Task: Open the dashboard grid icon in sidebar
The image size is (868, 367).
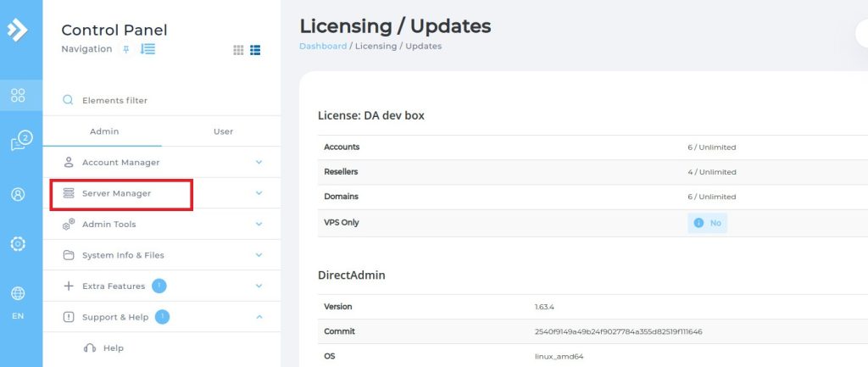Action: [x=18, y=95]
